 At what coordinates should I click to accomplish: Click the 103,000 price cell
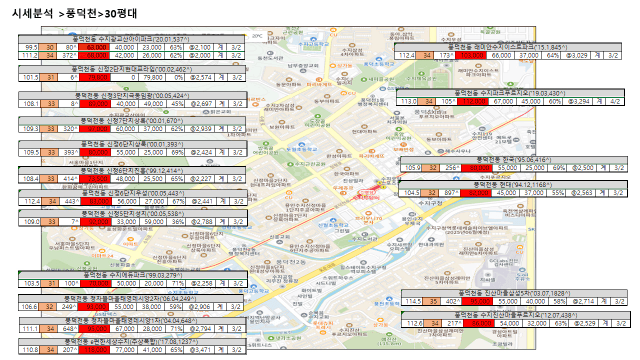pyautogui.click(x=471, y=56)
